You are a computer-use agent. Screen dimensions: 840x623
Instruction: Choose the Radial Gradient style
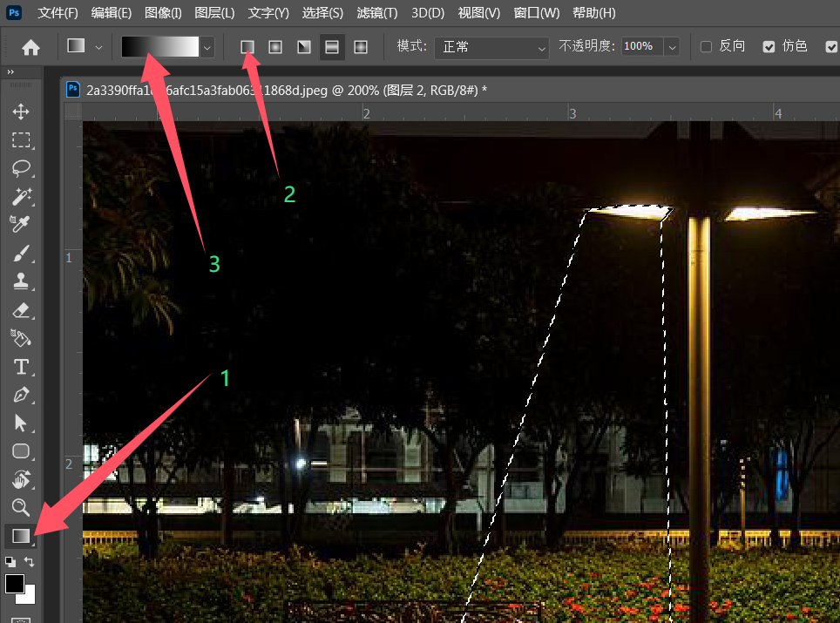click(x=275, y=47)
